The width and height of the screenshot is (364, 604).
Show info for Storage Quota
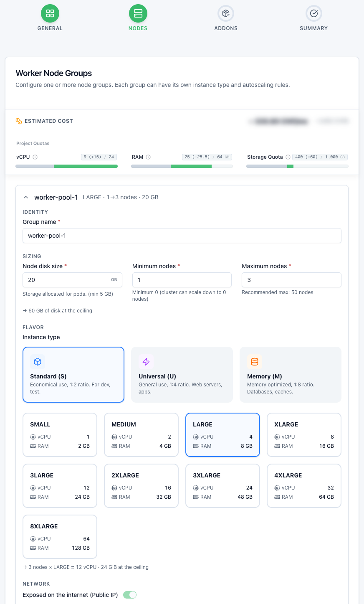288,157
